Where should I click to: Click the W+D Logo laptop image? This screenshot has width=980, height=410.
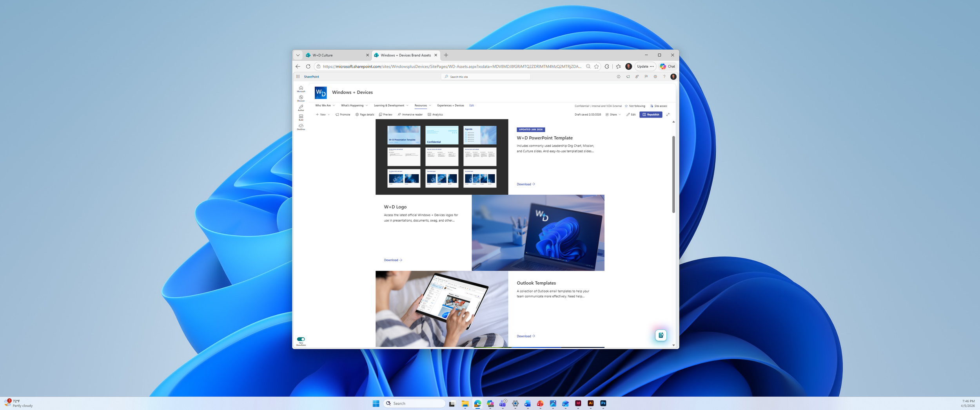[x=538, y=233]
